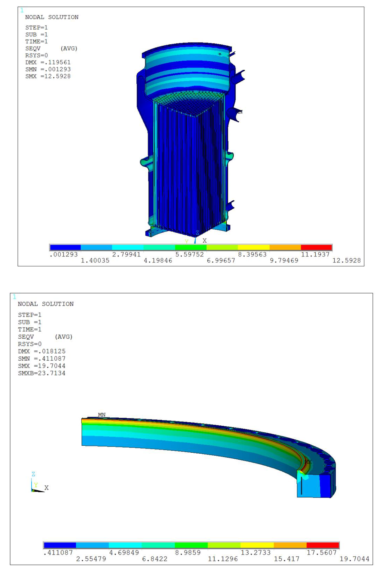Screen dimensions: 378x572
Task: Pick the orange segment of bottom color bar
Action: (x=290, y=545)
